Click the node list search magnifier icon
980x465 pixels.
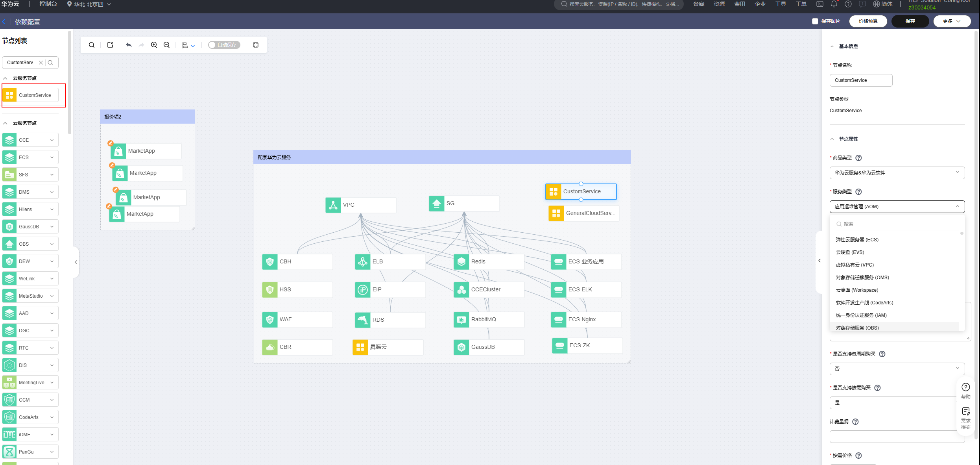(x=50, y=63)
